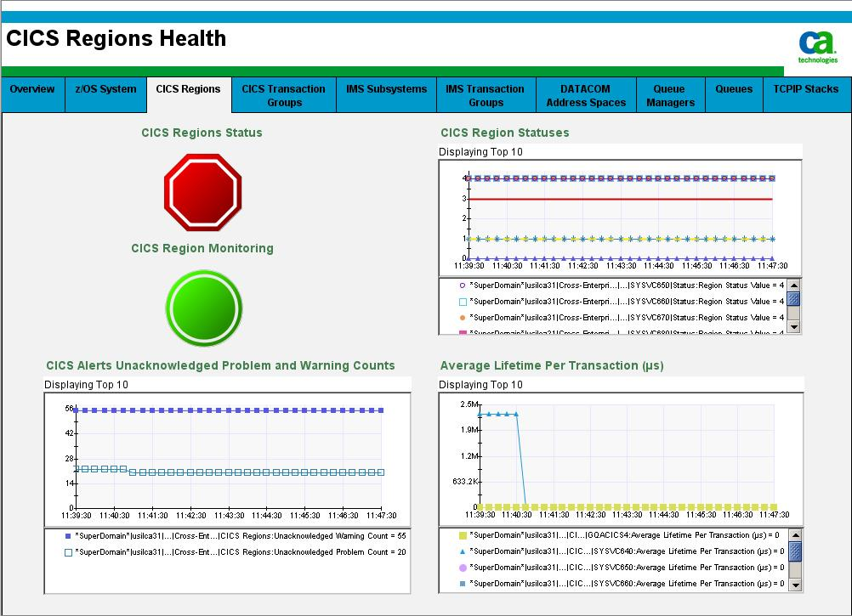The width and height of the screenshot is (852, 616).
Task: Click the CICS Regions Status heading
Action: point(202,133)
